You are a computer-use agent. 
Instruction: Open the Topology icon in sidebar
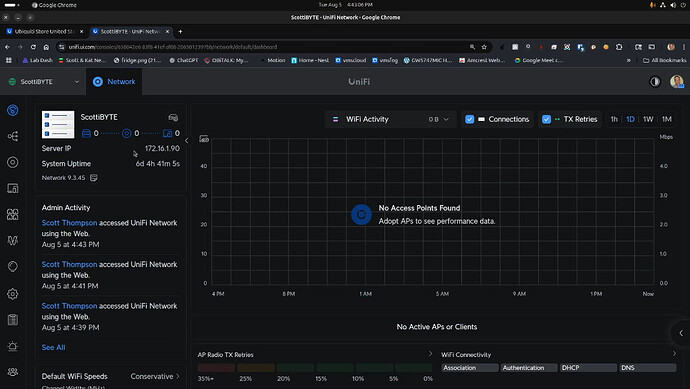[x=13, y=136]
